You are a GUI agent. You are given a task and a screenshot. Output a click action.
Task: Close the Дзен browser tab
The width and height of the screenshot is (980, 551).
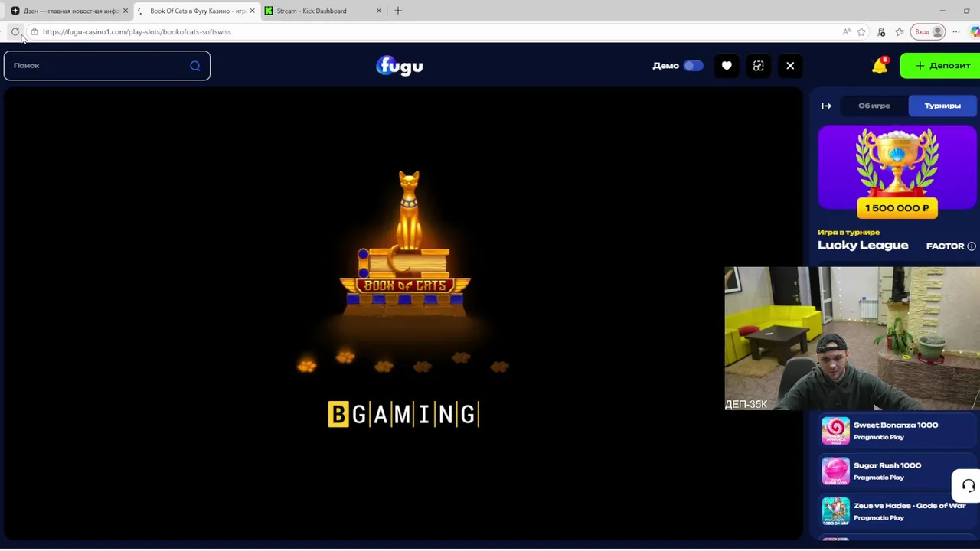(126, 11)
